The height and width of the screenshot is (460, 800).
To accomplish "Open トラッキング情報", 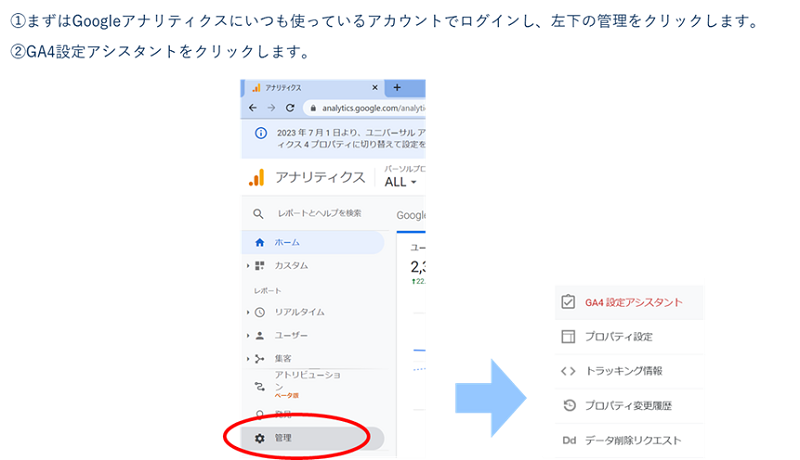I will tap(623, 371).
